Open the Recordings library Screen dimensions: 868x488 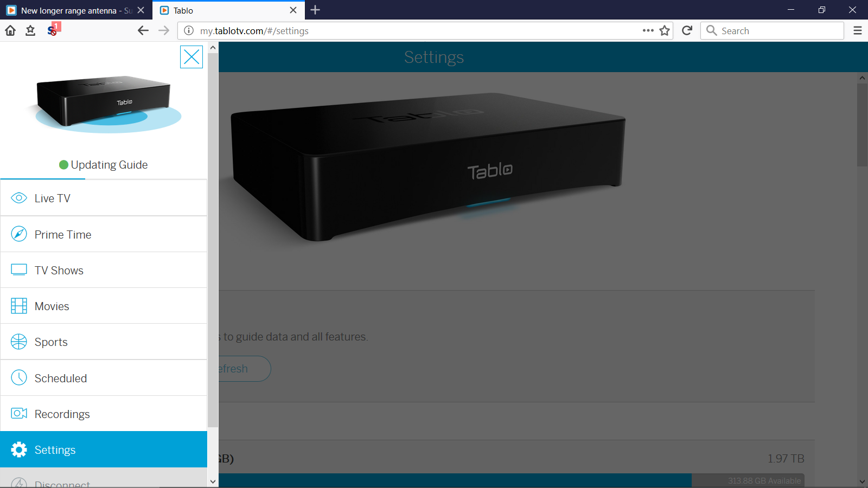[104, 414]
